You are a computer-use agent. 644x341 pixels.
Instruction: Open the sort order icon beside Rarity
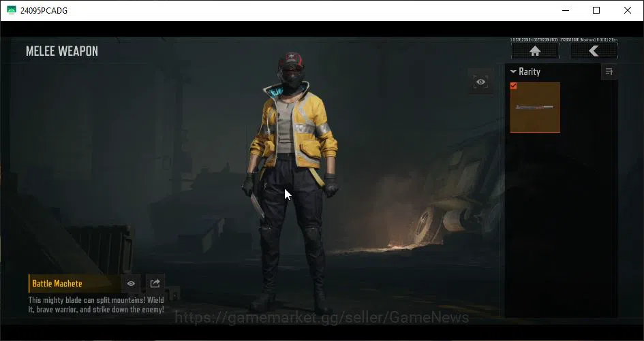(609, 72)
